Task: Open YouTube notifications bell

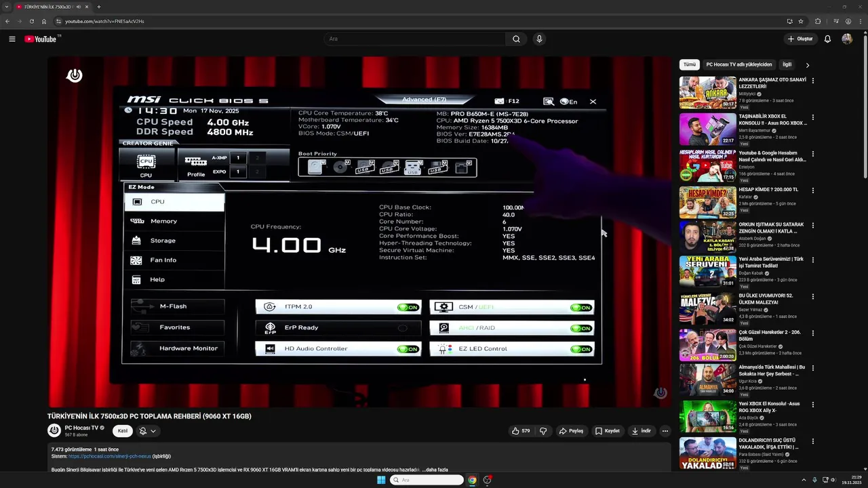Action: click(827, 39)
